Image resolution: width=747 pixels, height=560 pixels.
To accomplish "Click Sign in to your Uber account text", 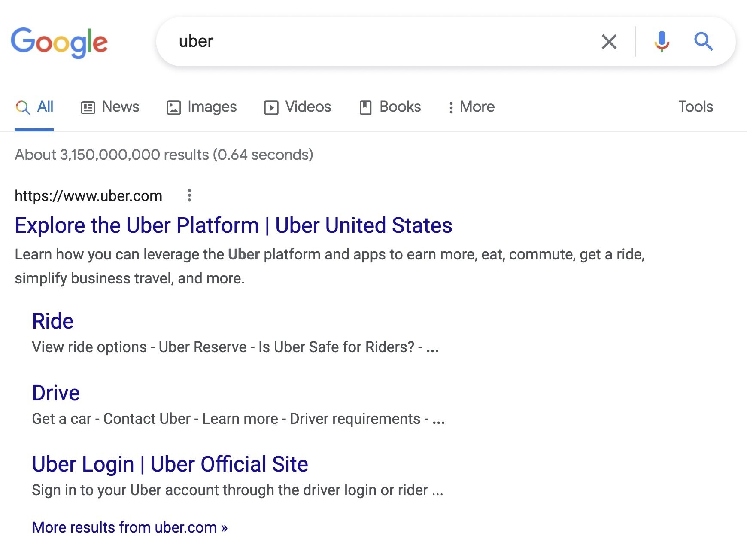I will pyautogui.click(x=237, y=490).
